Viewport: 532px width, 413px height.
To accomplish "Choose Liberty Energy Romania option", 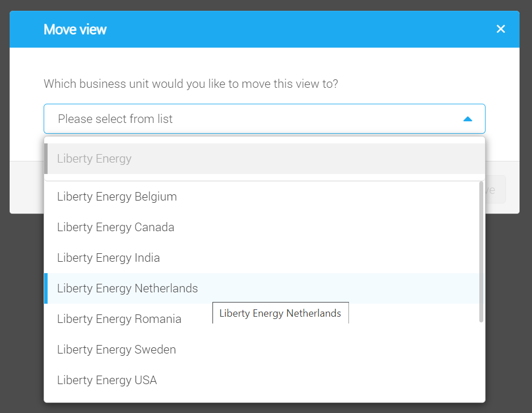I will 262,318.
